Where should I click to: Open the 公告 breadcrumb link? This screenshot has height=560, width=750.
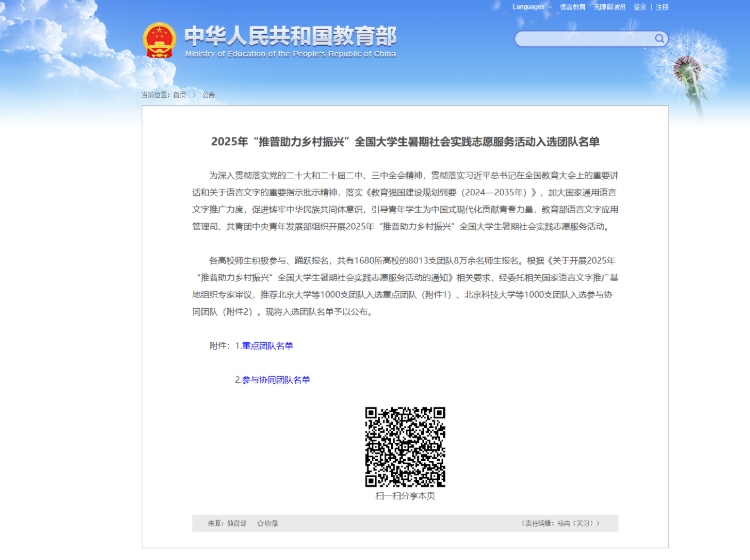[209, 95]
